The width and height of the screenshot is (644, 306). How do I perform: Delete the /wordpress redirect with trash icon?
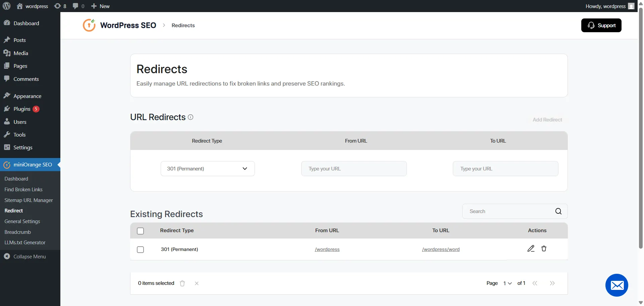coord(544,249)
